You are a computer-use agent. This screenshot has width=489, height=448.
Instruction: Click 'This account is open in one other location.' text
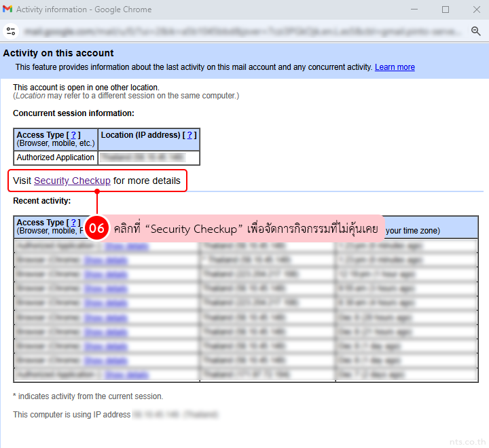(86, 88)
